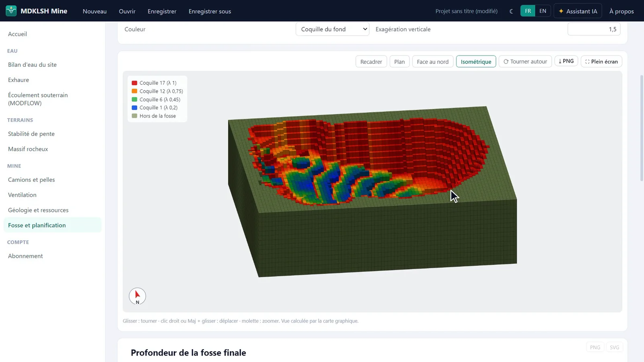The height and width of the screenshot is (362, 644).
Task: Click Nouveau in top menu
Action: click(x=95, y=11)
